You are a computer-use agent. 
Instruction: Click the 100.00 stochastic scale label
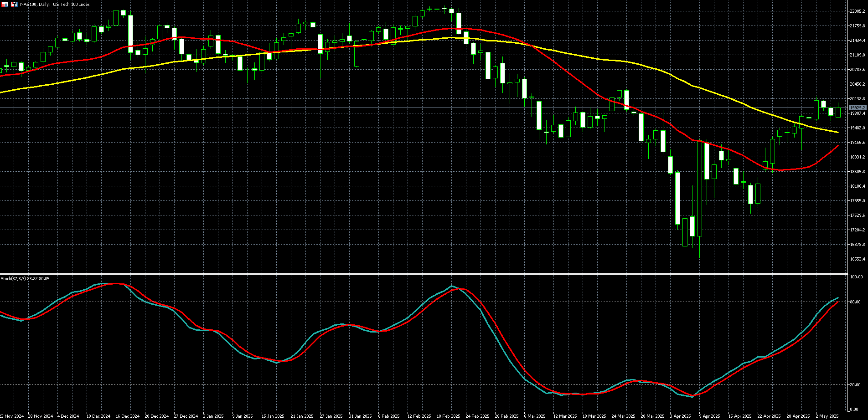(856, 277)
